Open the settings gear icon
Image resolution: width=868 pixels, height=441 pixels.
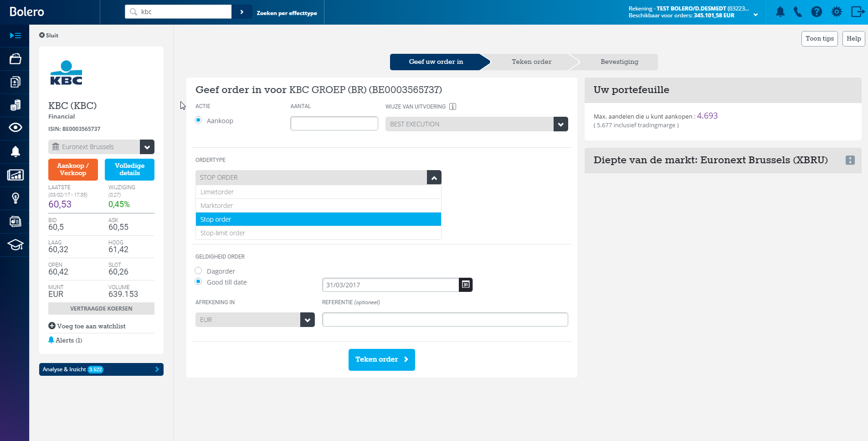837,12
